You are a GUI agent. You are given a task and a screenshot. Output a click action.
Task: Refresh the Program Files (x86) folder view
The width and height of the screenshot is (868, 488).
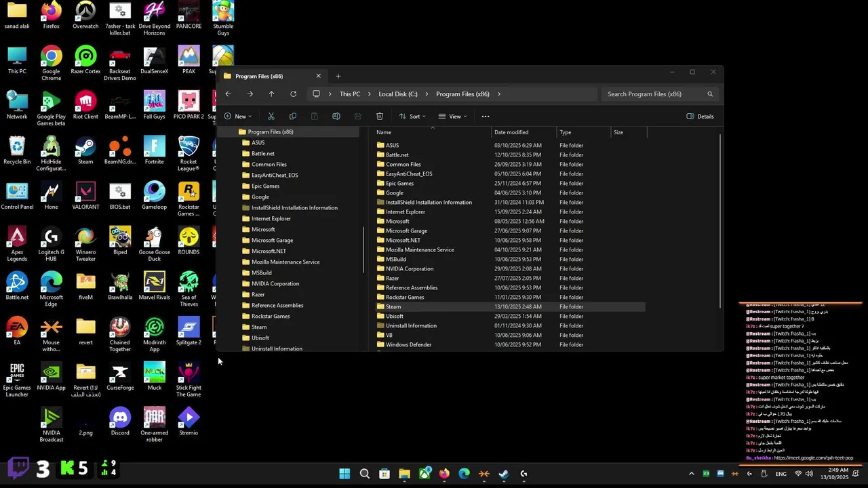pos(293,94)
